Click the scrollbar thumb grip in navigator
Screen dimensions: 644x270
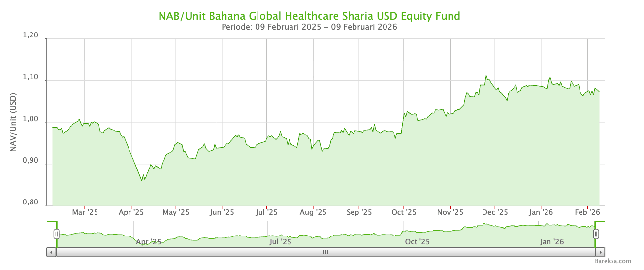coord(325,252)
